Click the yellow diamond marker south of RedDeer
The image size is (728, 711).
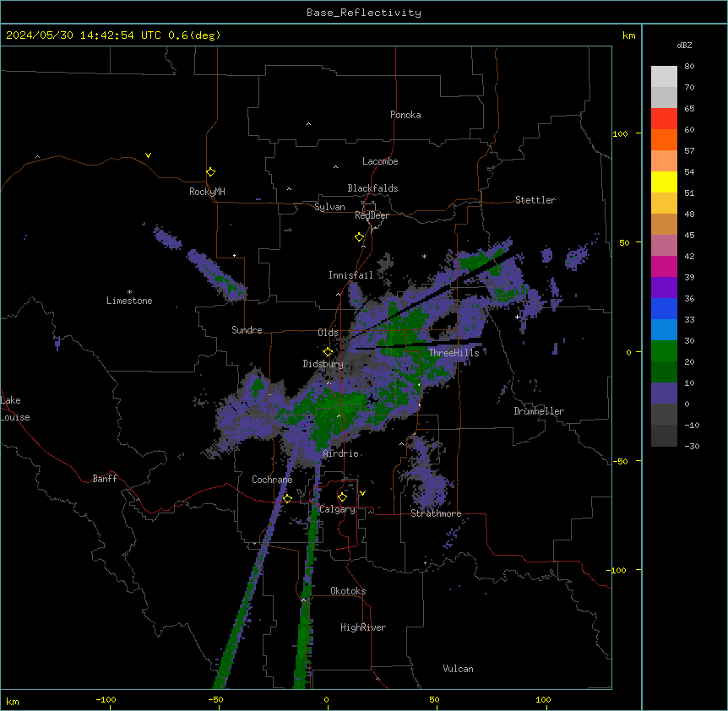[359, 237]
